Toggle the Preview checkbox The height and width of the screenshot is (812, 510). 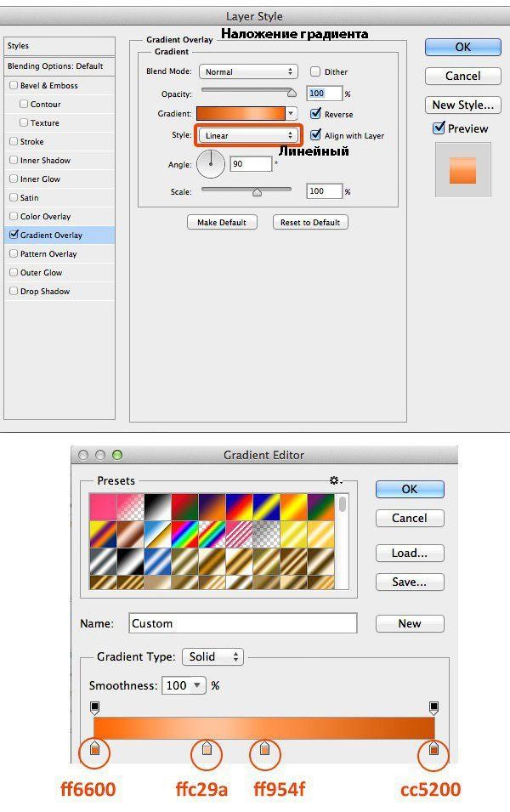click(x=439, y=128)
